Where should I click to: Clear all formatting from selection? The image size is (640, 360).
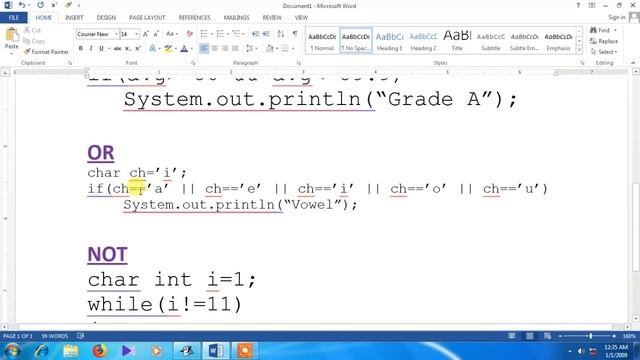point(189,34)
